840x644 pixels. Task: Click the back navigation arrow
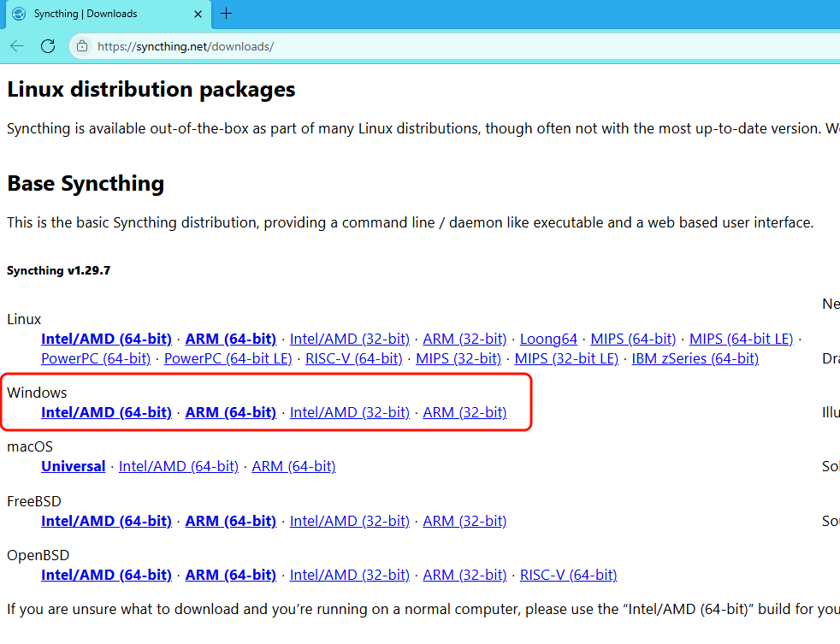click(x=17, y=46)
